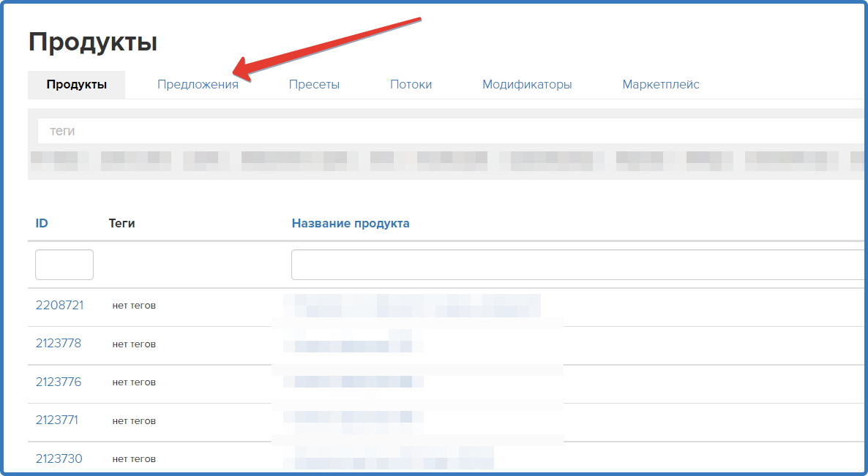868x476 pixels.
Task: Click the Продукты page heading
Action: pyautogui.click(x=93, y=42)
